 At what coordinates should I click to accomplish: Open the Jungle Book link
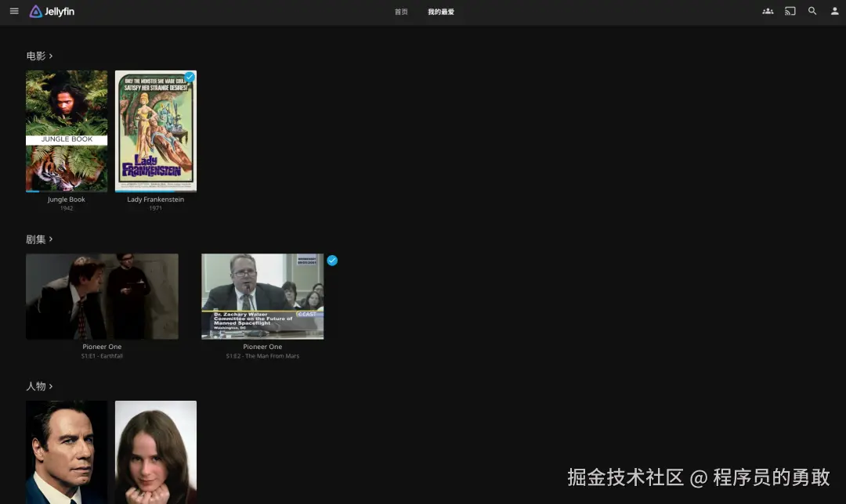[x=67, y=199]
